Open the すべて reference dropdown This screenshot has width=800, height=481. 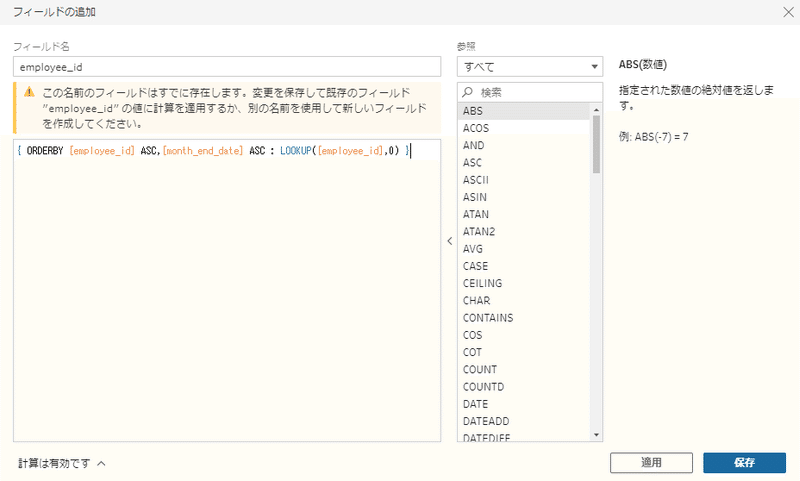click(530, 67)
